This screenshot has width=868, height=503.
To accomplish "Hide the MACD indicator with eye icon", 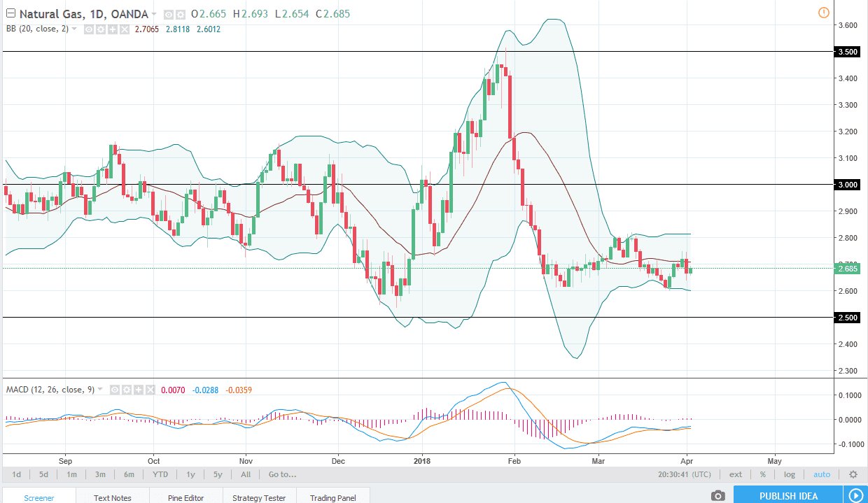I will [114, 389].
